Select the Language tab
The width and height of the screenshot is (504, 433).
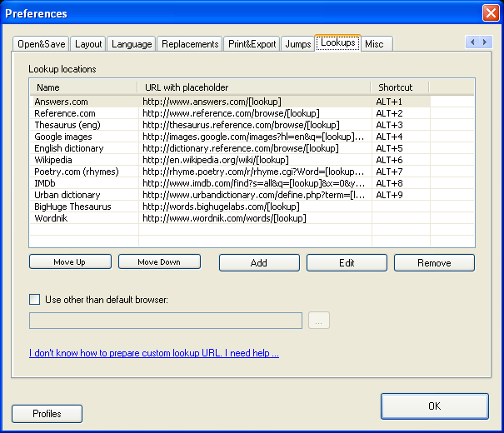point(132,43)
